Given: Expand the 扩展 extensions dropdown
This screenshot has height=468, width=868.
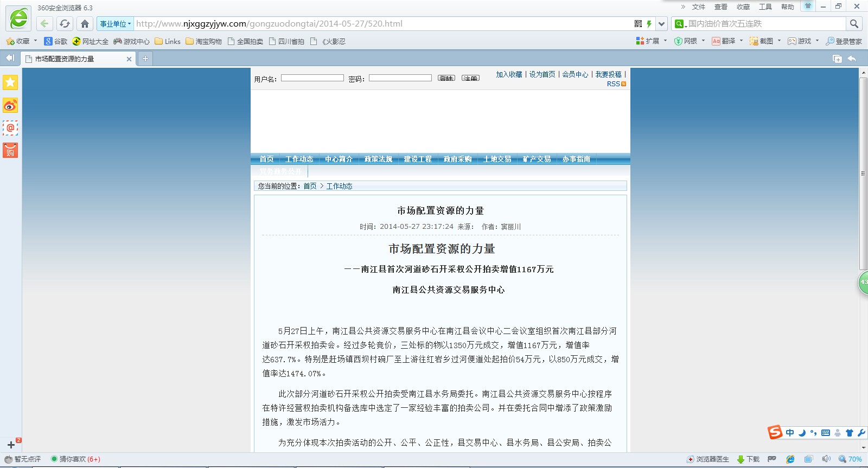Looking at the screenshot, I should (651, 41).
